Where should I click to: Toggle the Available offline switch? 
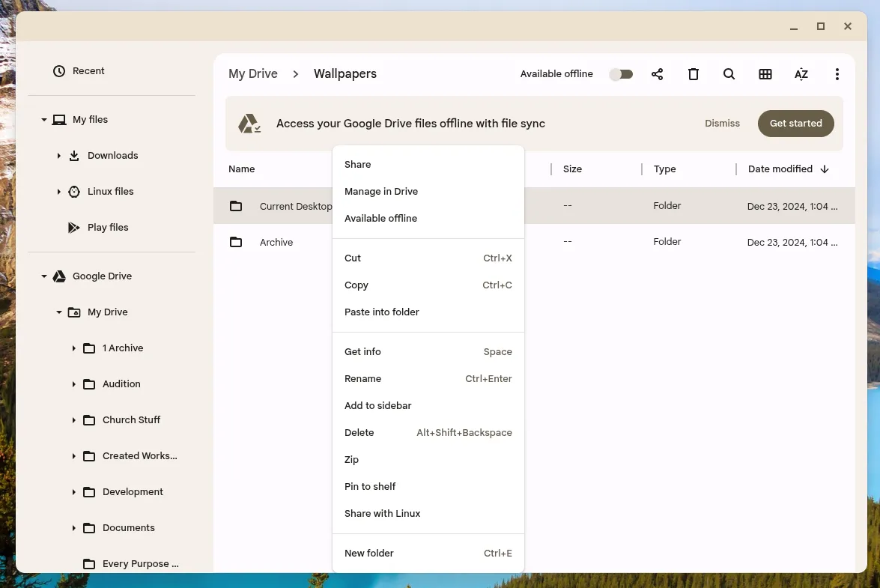[621, 74]
